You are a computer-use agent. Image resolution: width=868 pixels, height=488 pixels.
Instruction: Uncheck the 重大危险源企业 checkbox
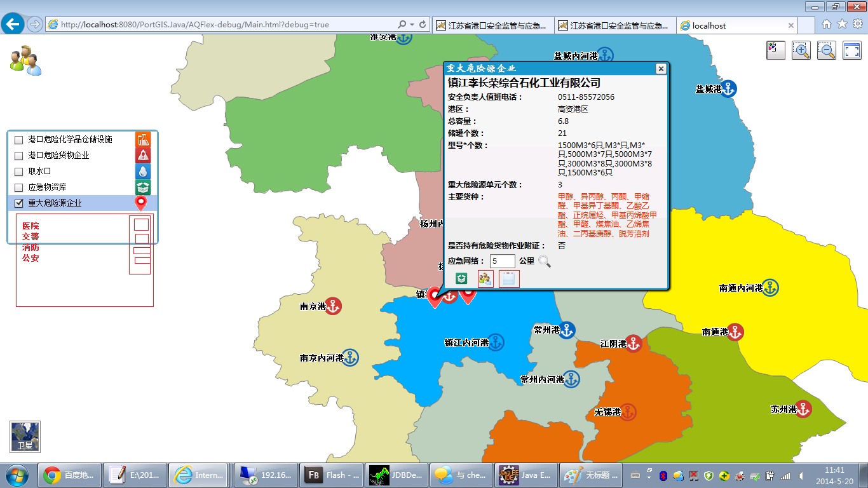pos(19,203)
